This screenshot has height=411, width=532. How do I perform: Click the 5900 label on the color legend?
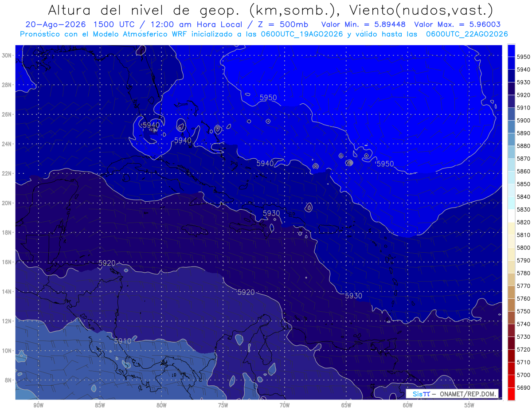[x=523, y=120]
